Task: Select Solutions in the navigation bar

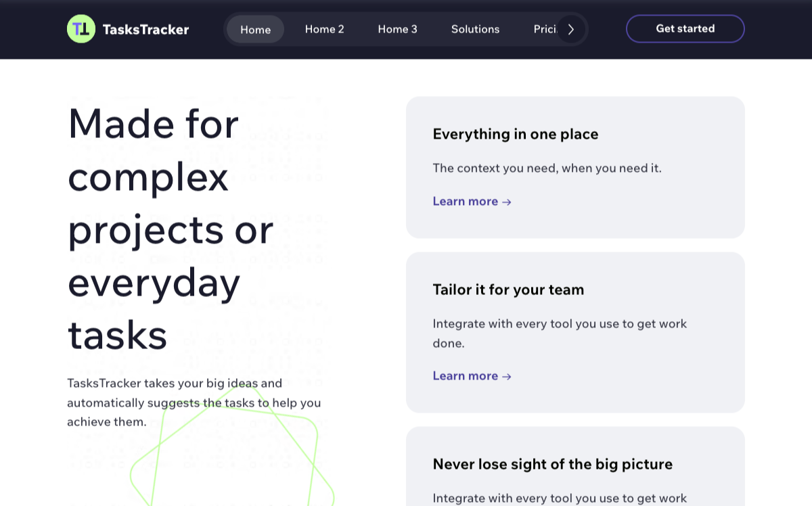Action: (475, 29)
